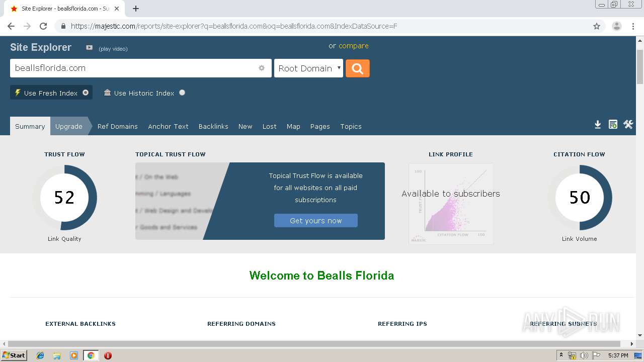Select the Use Historic Index radio

[x=182, y=93]
